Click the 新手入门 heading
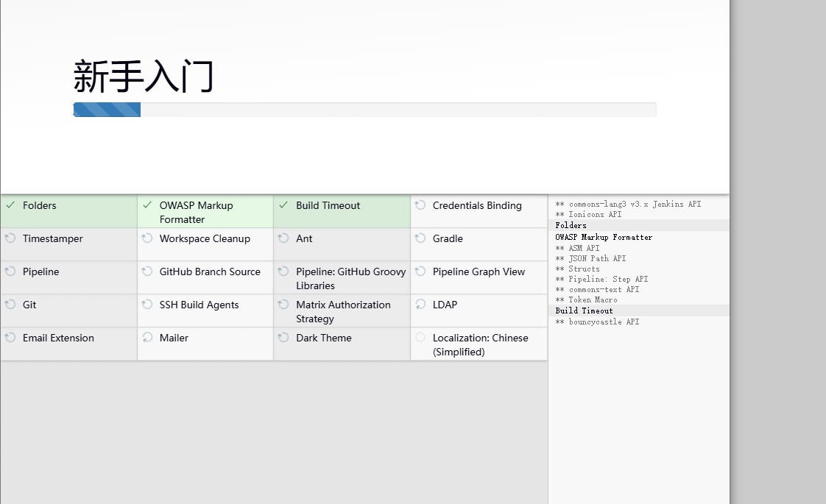Viewport: 826px width, 504px height. click(144, 77)
